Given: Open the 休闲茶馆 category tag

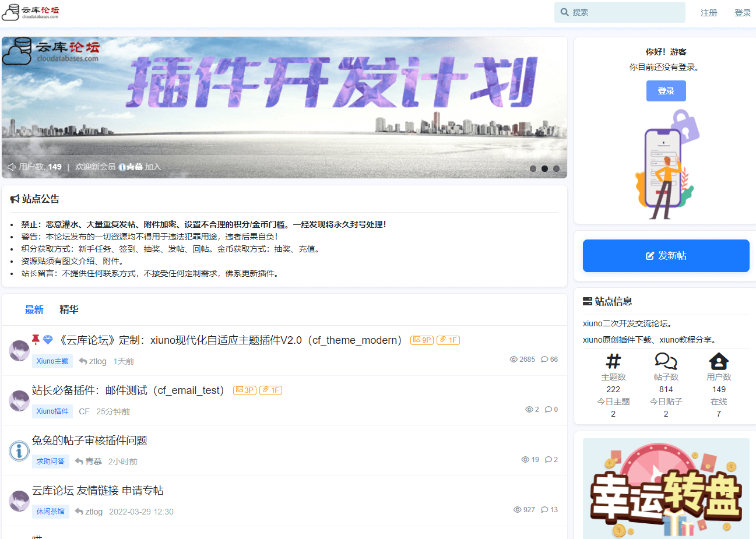Looking at the screenshot, I should point(51,512).
